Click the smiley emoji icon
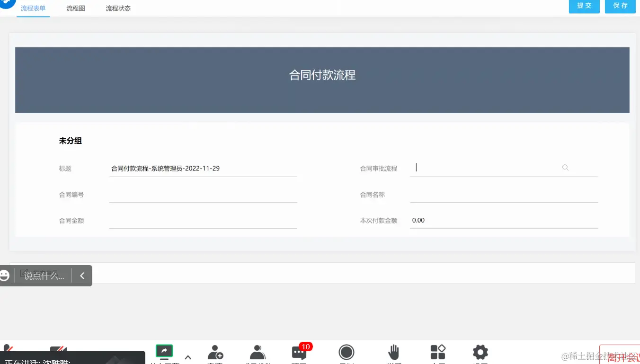This screenshot has height=364, width=640. (x=4, y=275)
